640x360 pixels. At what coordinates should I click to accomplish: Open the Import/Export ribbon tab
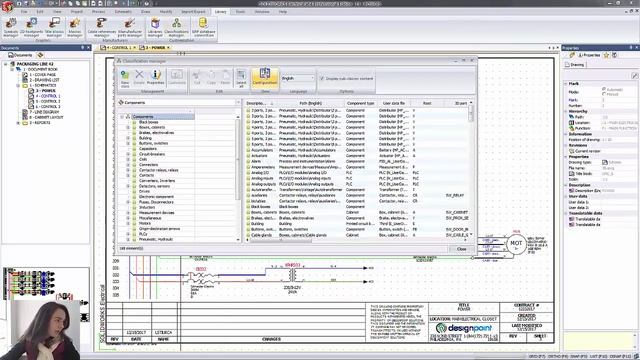[x=193, y=12]
